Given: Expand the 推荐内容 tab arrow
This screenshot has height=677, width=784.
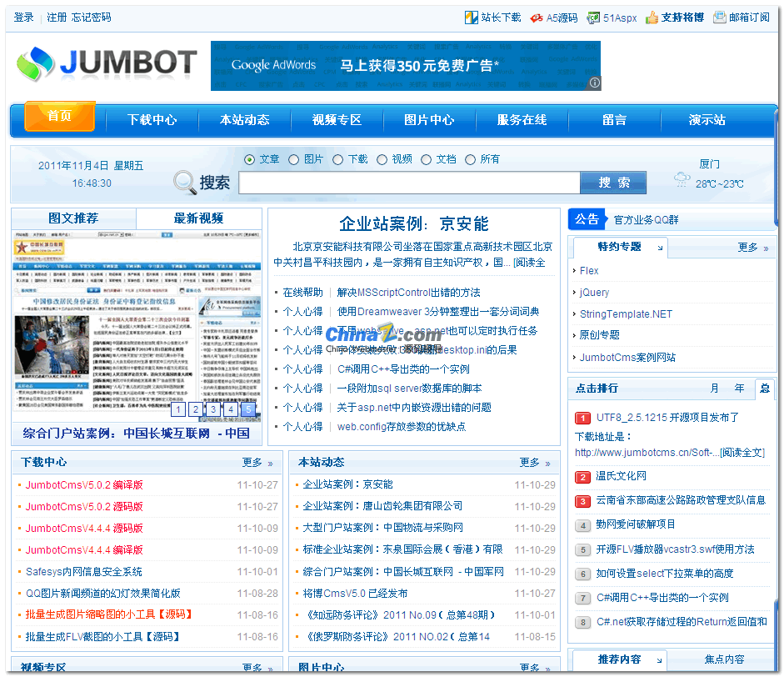Looking at the screenshot, I should [x=660, y=660].
